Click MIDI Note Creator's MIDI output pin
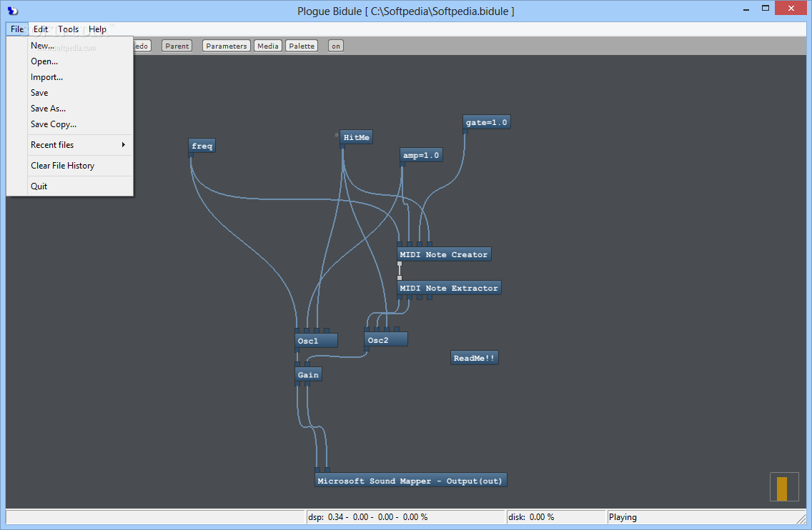The image size is (812, 530). [400, 264]
